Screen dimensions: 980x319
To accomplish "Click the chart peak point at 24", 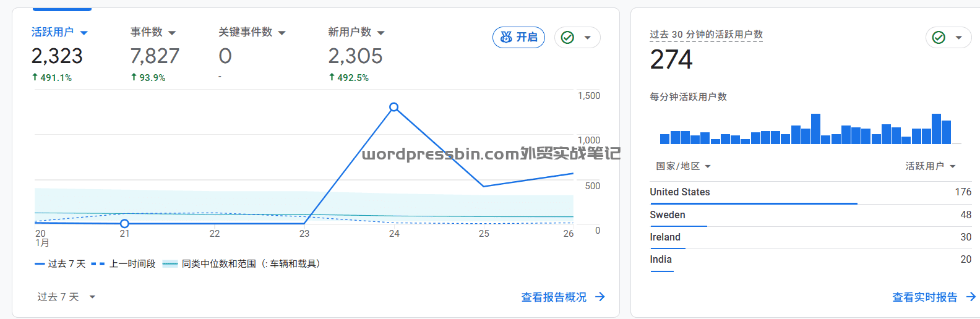I will click(x=394, y=107).
